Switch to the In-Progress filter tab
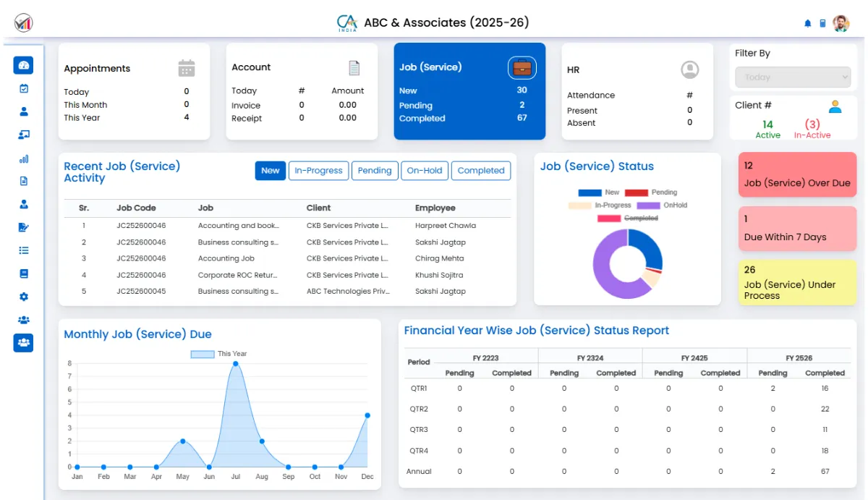The image size is (868, 500). click(318, 171)
